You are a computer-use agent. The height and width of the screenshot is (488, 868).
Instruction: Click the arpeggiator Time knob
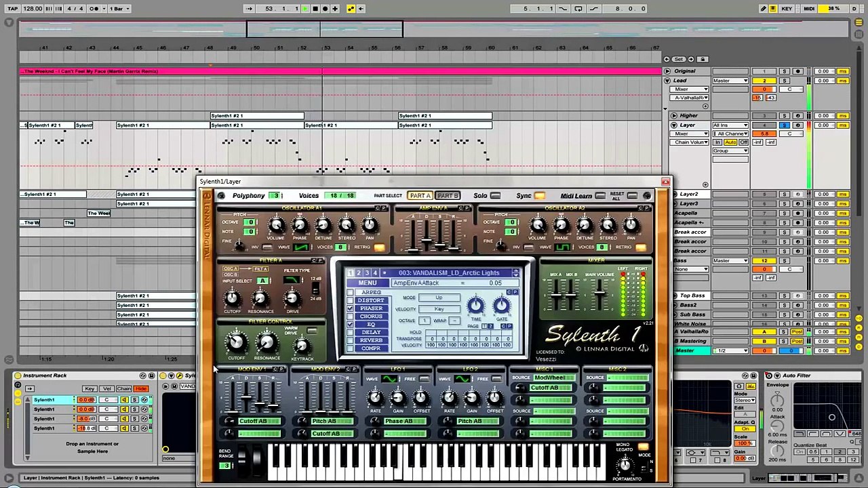click(475, 306)
